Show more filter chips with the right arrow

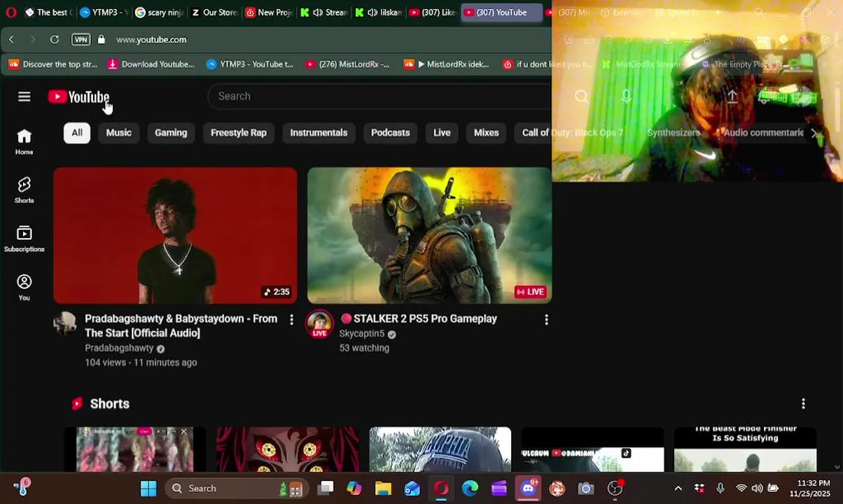click(814, 132)
